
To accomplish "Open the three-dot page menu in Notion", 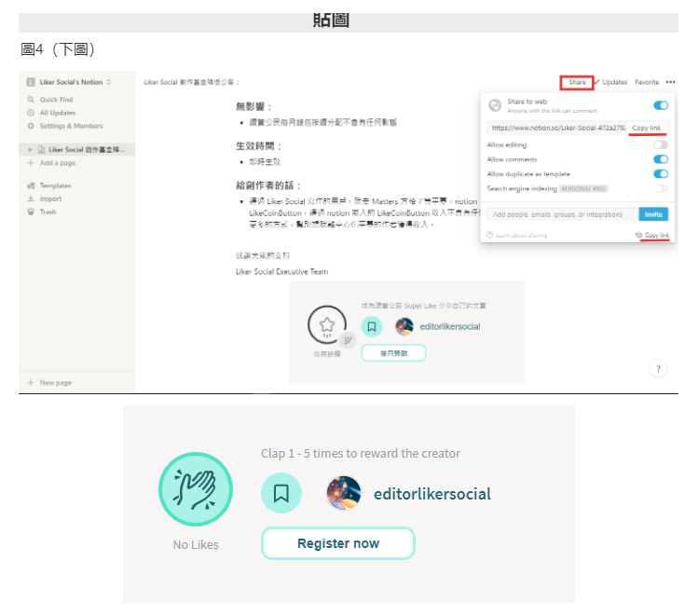I will click(x=670, y=82).
